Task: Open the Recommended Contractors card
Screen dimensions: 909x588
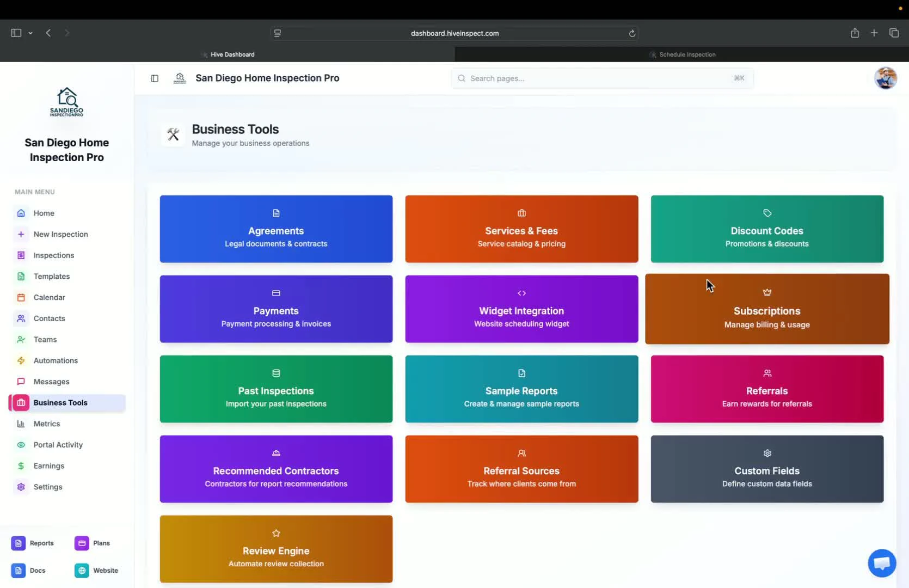Action: click(x=276, y=469)
